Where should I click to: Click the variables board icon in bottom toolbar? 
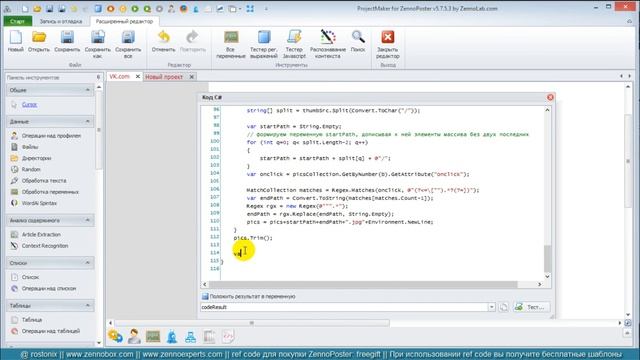[x=153, y=336]
